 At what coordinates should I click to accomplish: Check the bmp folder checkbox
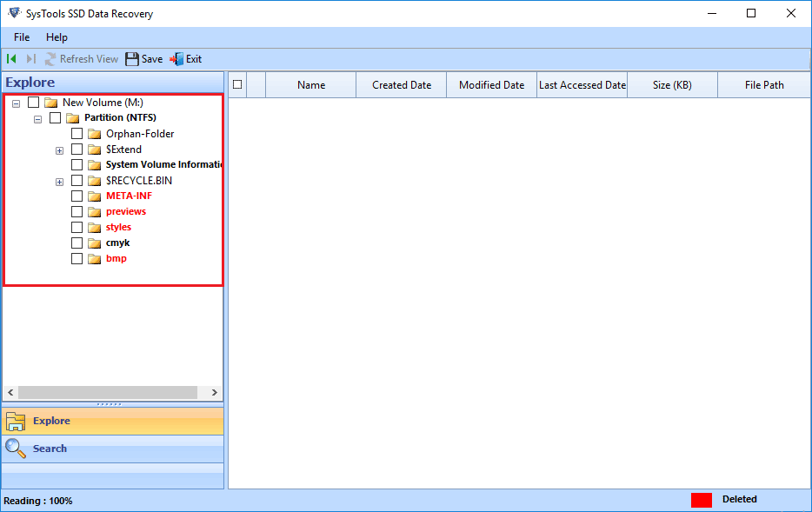(x=77, y=258)
